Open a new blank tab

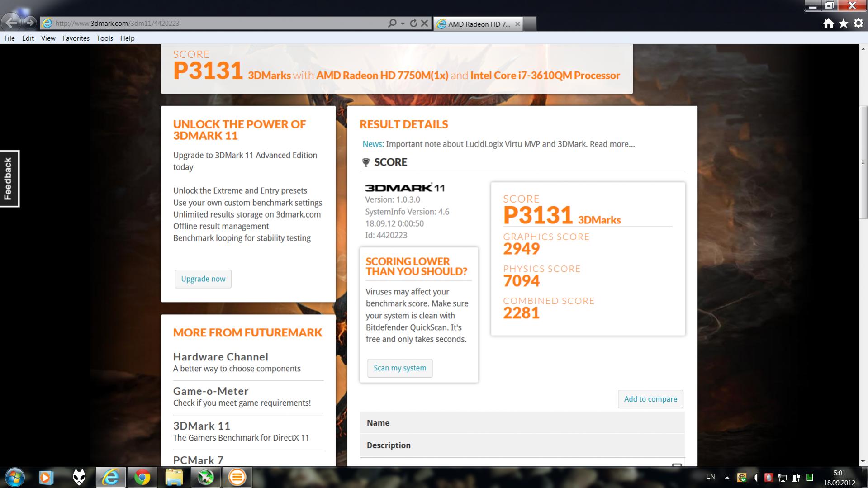point(530,24)
